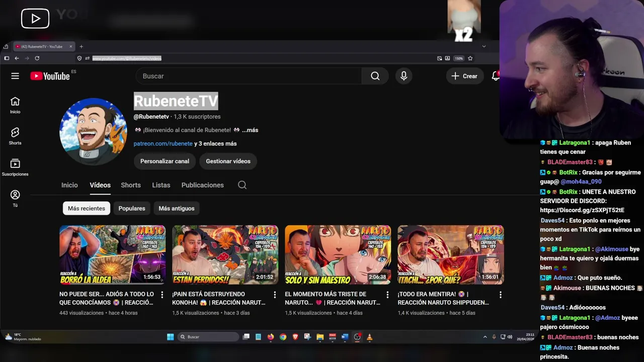Screen dimensions: 644x362
Task: Switch to the Shorts channel tab
Action: pyautogui.click(x=131, y=185)
